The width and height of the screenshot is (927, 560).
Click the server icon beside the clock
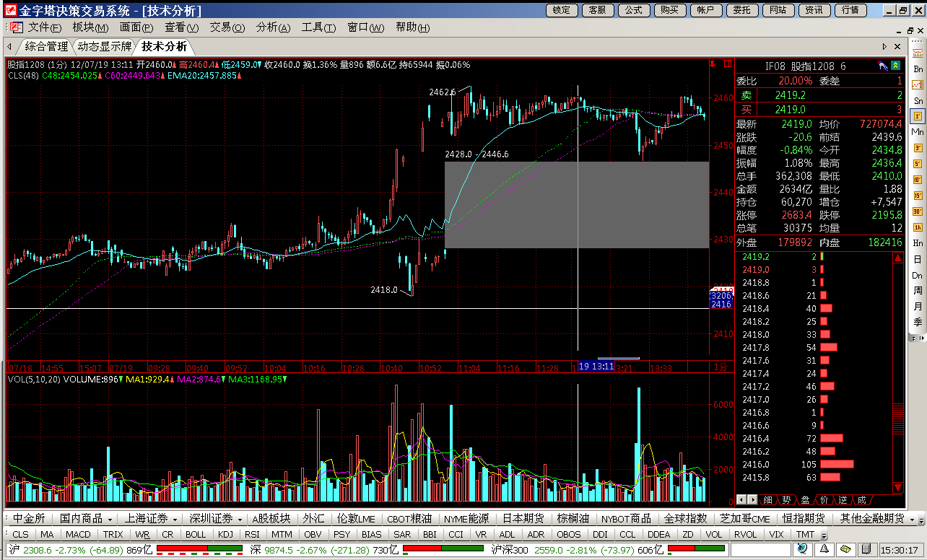[866, 550]
